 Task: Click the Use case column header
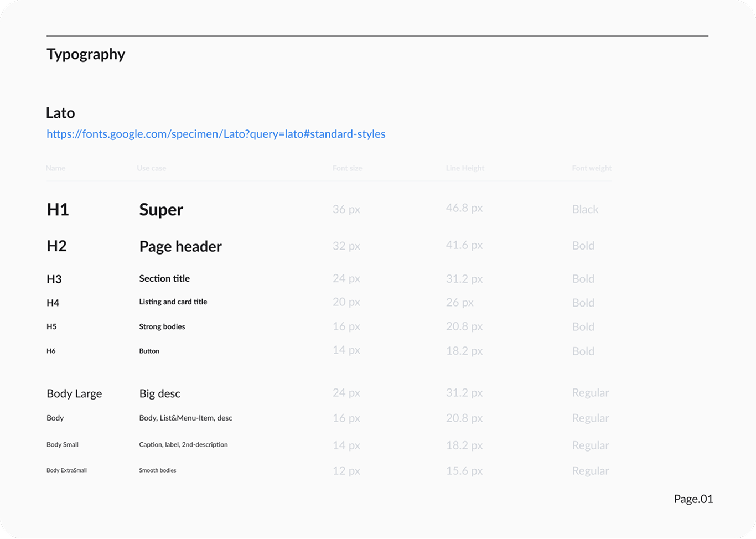[x=151, y=168]
